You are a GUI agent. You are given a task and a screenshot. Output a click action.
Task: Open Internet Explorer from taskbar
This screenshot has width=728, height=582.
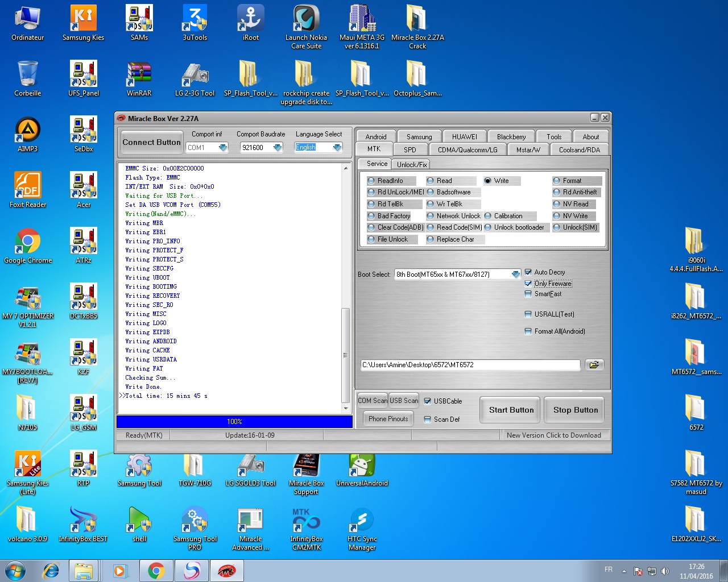pyautogui.click(x=51, y=571)
